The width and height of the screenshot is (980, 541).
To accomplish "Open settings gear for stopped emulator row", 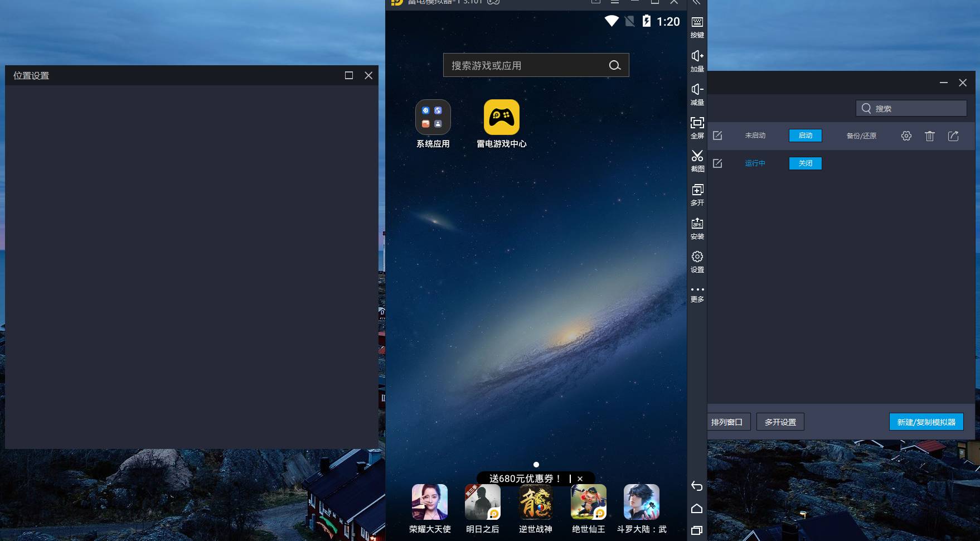I will (906, 136).
